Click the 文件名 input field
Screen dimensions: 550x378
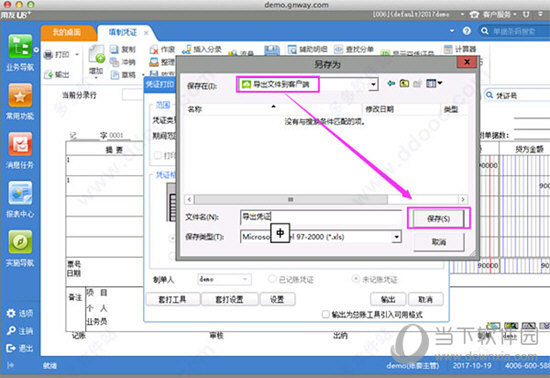[x=321, y=217]
